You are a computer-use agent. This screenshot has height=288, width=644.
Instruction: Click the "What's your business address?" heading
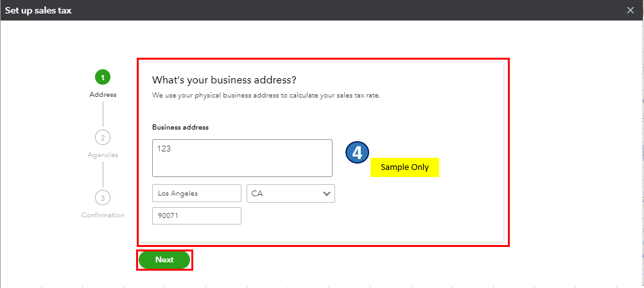click(x=223, y=80)
